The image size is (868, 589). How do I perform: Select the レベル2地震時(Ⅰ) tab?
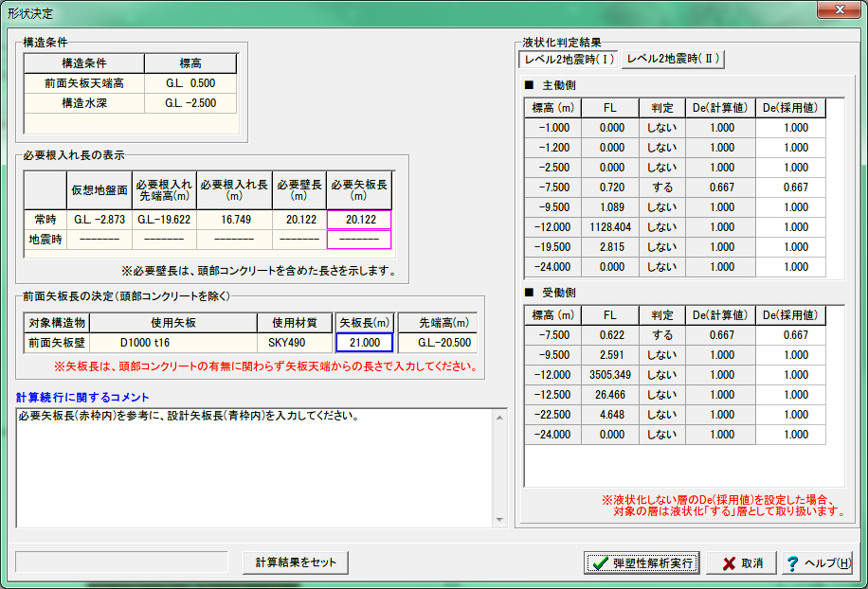(x=570, y=60)
